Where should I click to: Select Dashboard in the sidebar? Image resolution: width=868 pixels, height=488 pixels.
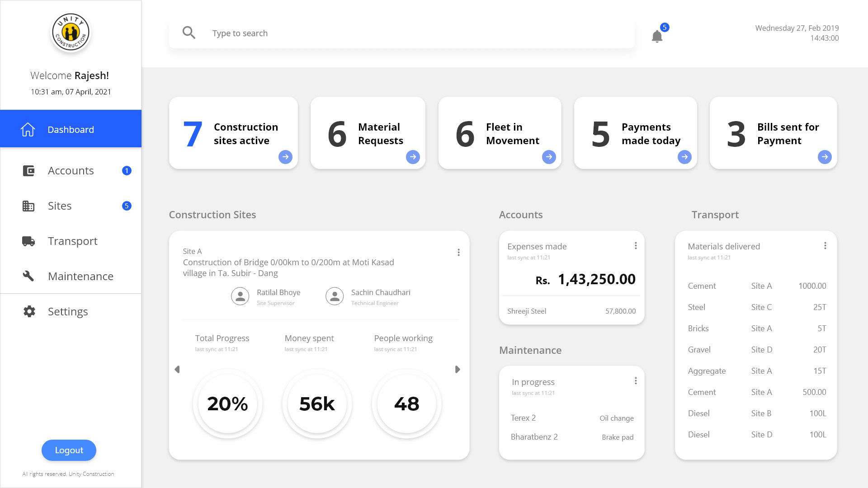coord(71,129)
